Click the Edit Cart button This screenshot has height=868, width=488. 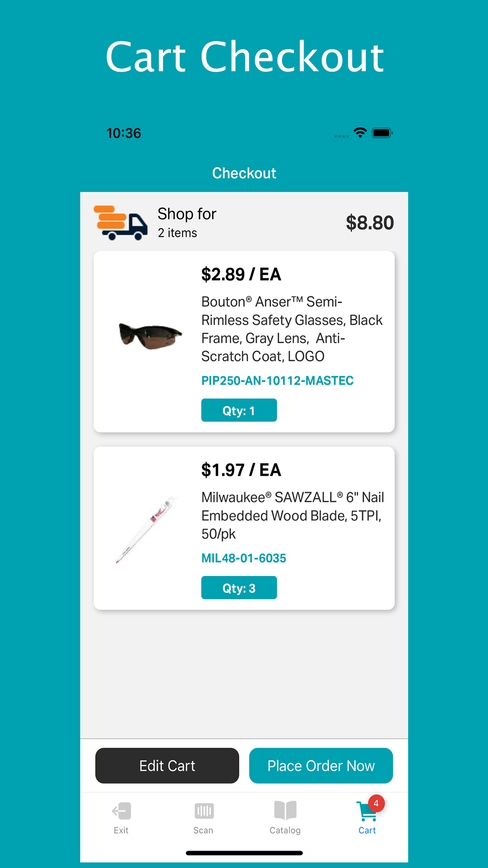click(167, 765)
